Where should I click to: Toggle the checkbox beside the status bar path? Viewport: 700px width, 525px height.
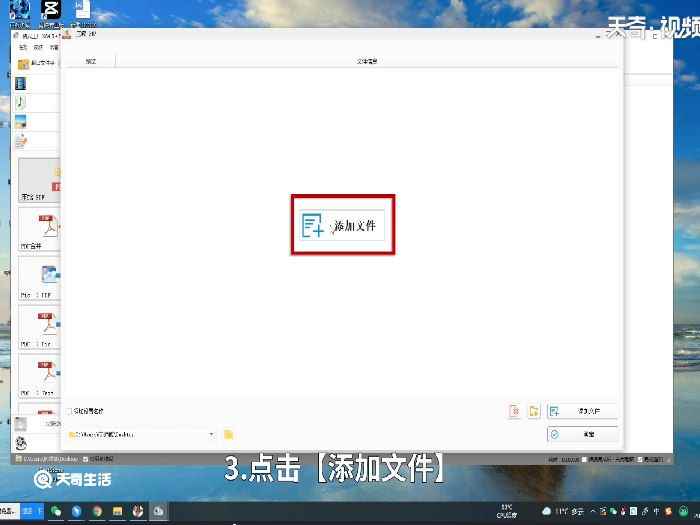pyautogui.click(x=86, y=459)
